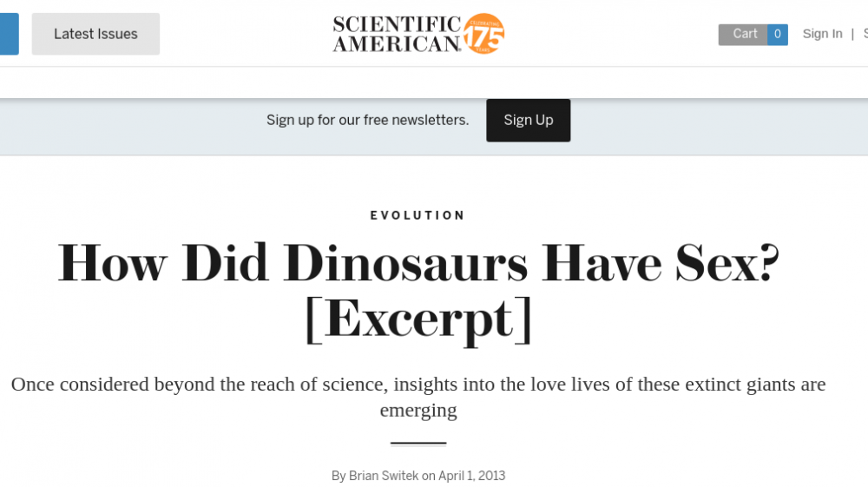Screen dimensions: 868x487
Task: Click the blue cart count badge
Action: coord(778,35)
